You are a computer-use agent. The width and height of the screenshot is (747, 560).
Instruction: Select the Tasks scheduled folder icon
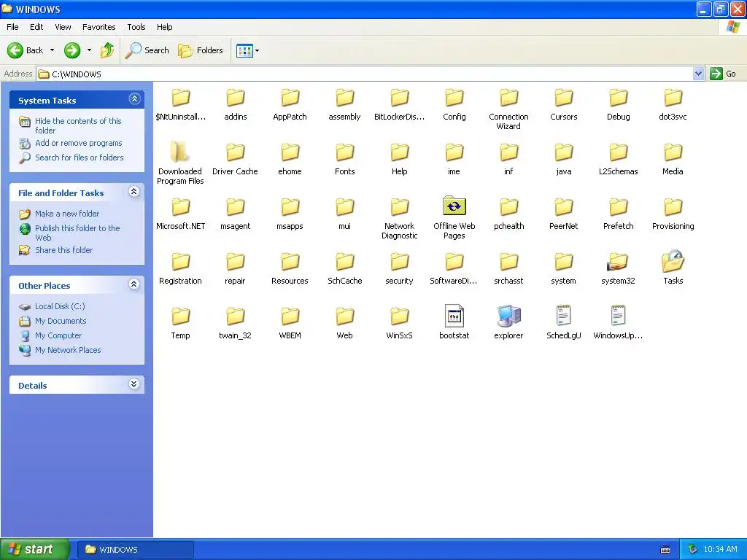click(x=673, y=261)
